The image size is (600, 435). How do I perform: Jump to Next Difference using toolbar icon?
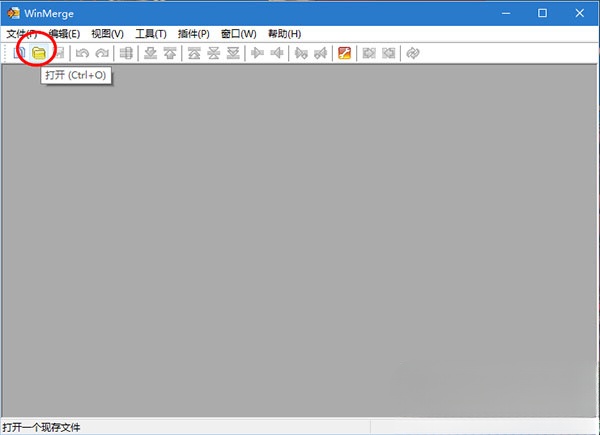coord(150,53)
